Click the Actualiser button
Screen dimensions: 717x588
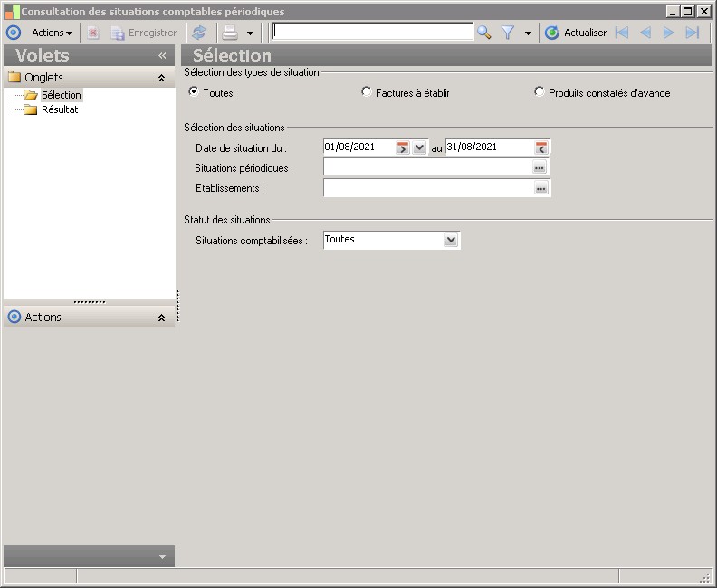[576, 33]
